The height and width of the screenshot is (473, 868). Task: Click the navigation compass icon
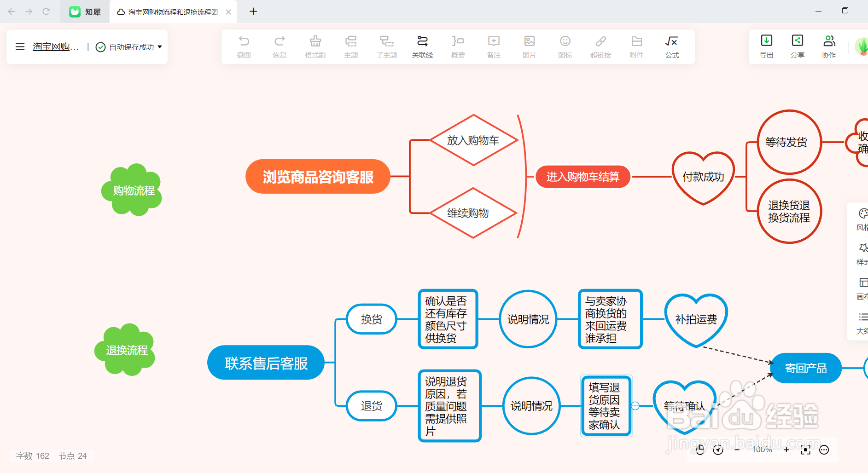pyautogui.click(x=718, y=450)
